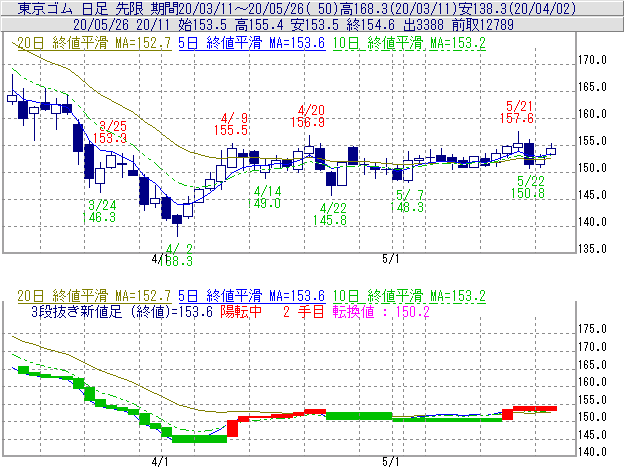Click the 140.0 price tick on lower chart
624x474 pixels.
[x=592, y=452]
